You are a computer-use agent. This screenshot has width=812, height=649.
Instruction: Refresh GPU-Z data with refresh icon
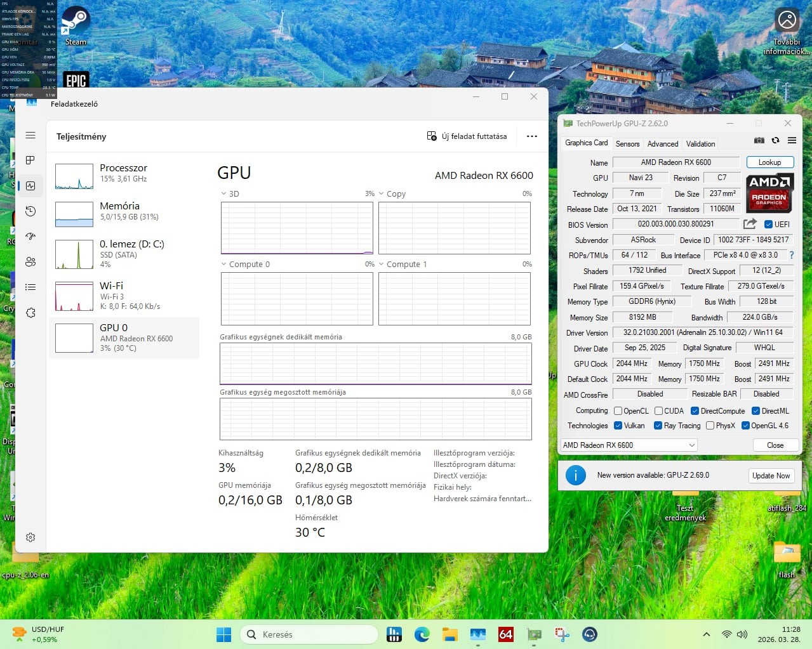pyautogui.click(x=775, y=140)
